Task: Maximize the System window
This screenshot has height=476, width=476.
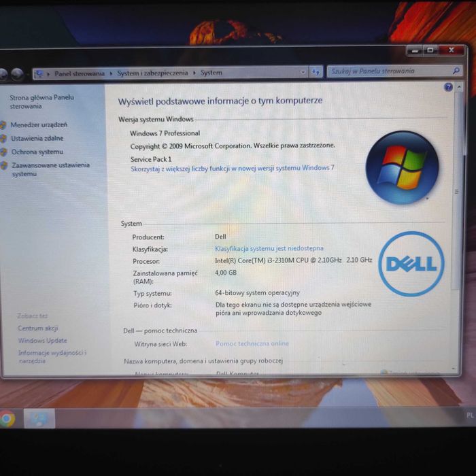Action: click(430, 50)
